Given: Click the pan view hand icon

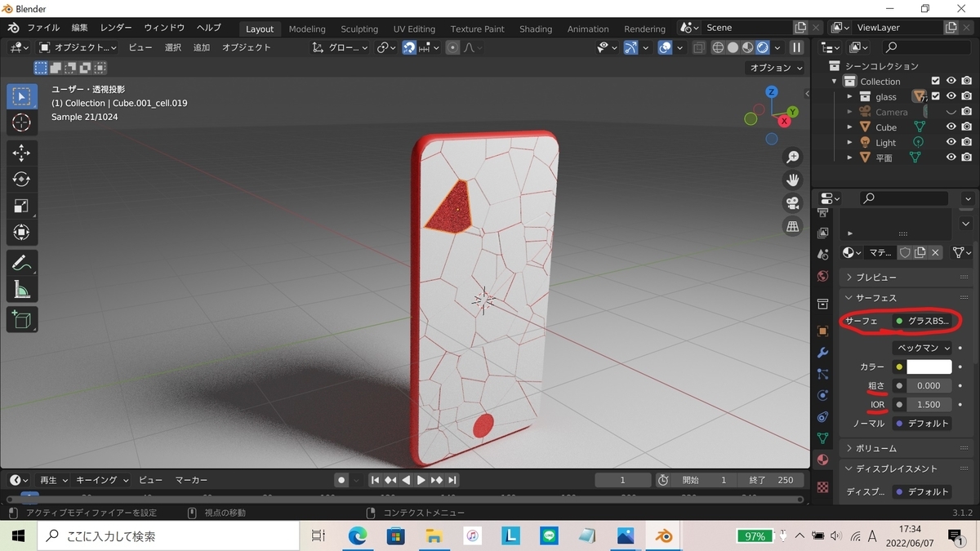Looking at the screenshot, I should 792,180.
